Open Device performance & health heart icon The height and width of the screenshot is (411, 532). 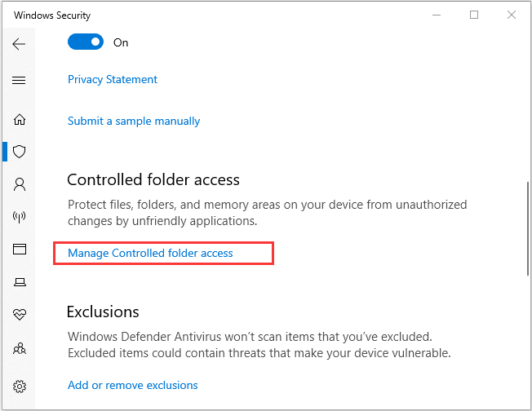click(20, 314)
